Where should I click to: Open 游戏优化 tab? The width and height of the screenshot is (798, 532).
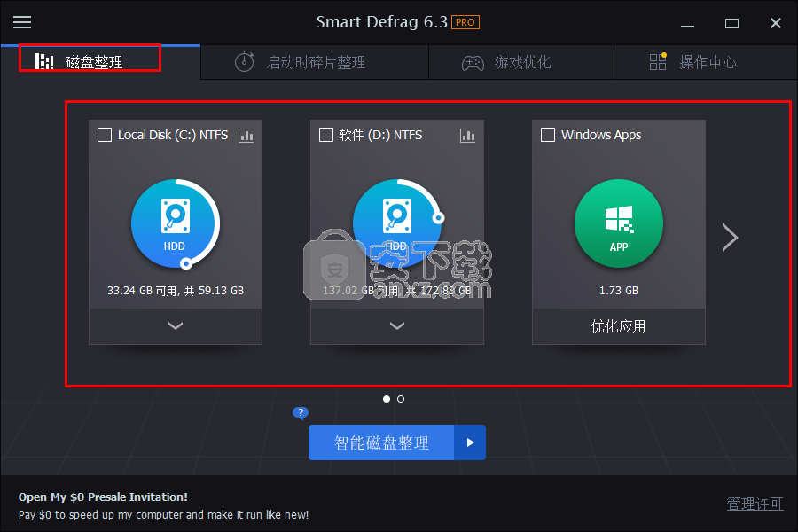pos(521,62)
